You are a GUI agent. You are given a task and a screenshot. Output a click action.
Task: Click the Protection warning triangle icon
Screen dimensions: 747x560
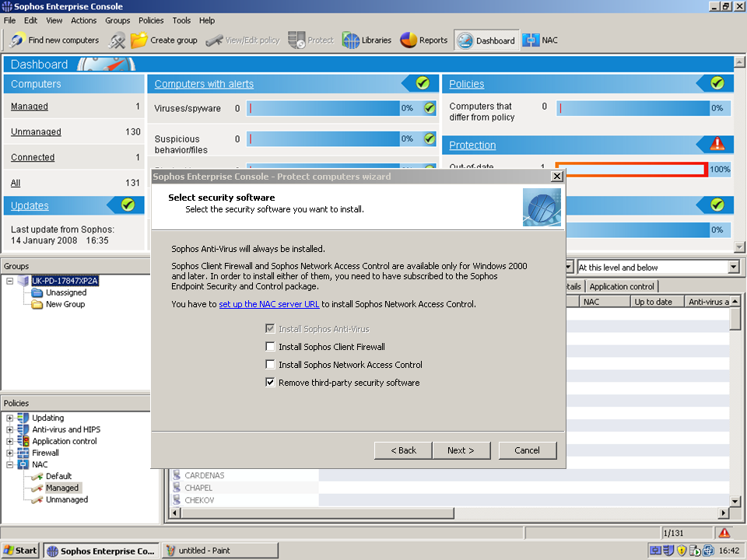(x=717, y=144)
